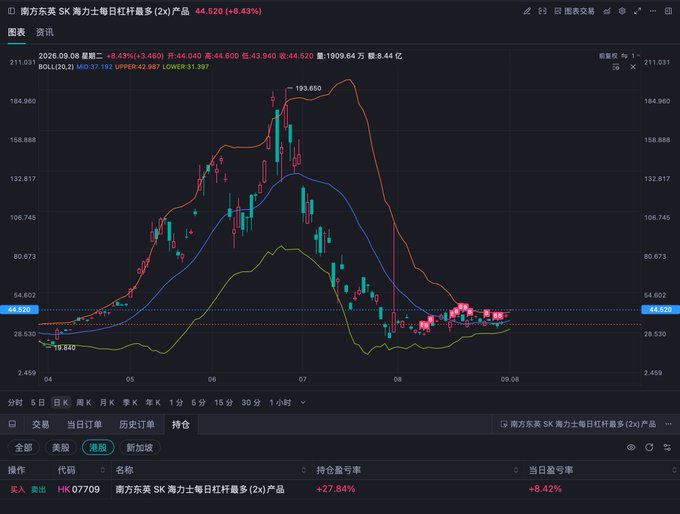Select the 5分 timeframe

tap(199, 403)
